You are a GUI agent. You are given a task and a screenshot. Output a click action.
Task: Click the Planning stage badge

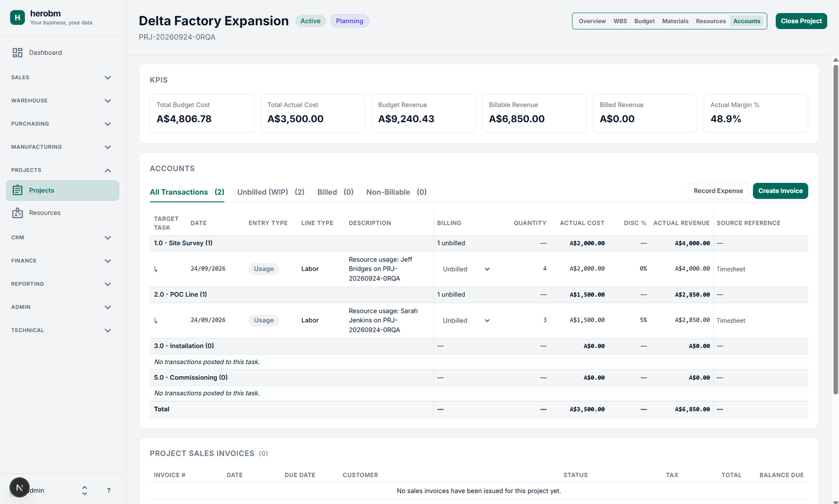pyautogui.click(x=350, y=21)
